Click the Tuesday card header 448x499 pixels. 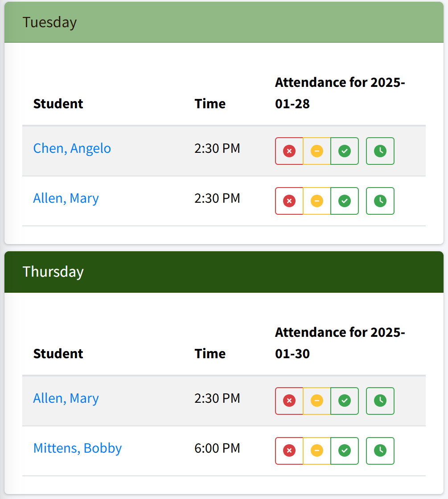(224, 22)
